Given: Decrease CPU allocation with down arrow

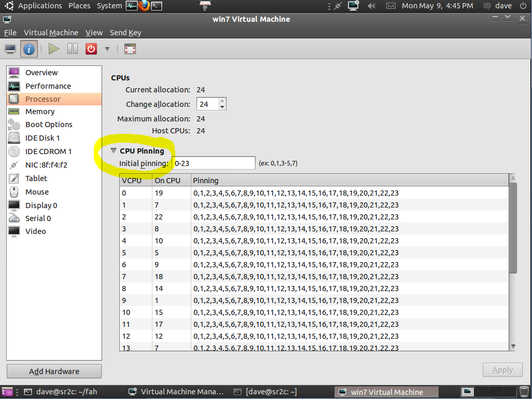Looking at the screenshot, I should 222,107.
